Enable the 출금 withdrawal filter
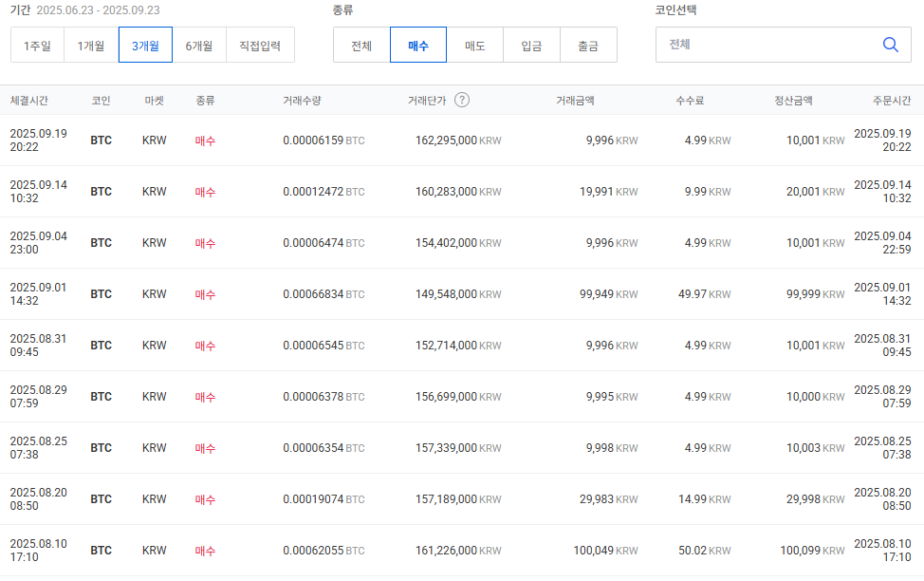Screen dimensions: 924x581 [588, 44]
